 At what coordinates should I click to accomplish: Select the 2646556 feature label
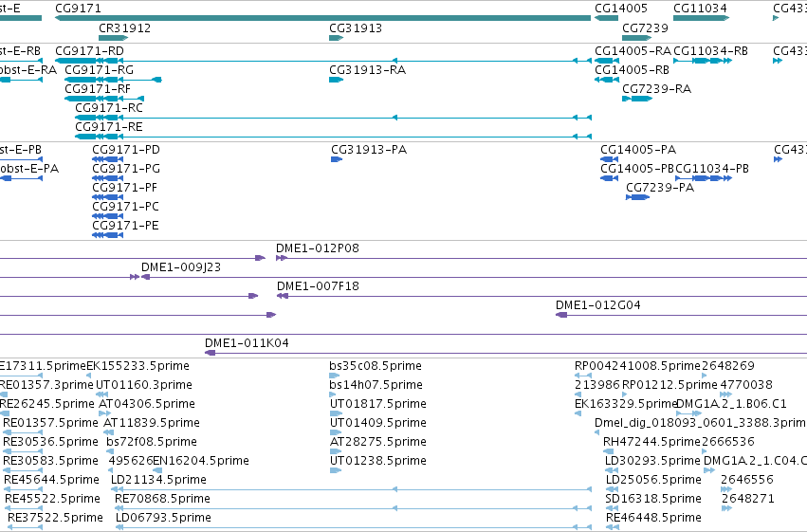(x=747, y=480)
